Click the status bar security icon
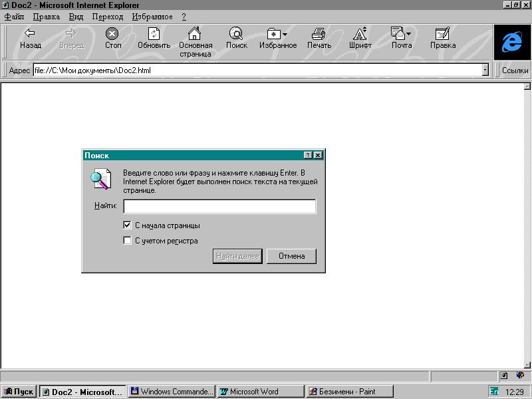 pyautogui.click(x=520, y=375)
